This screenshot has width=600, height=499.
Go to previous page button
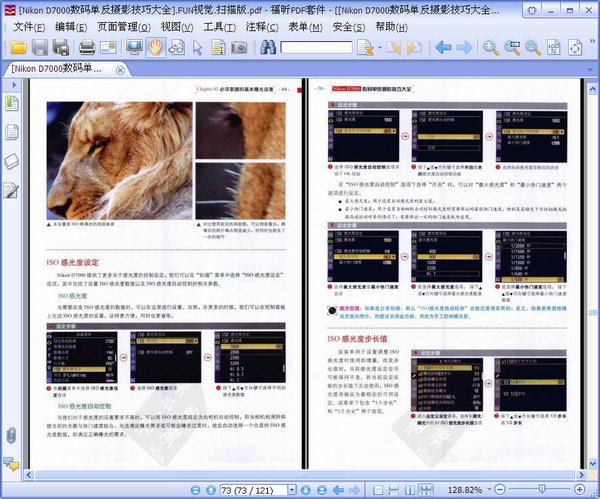click(211, 490)
